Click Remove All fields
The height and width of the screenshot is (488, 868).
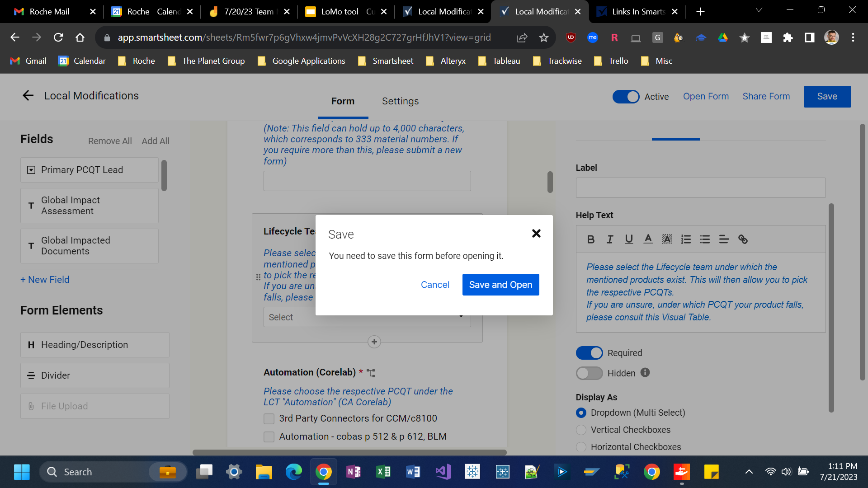[x=110, y=141]
